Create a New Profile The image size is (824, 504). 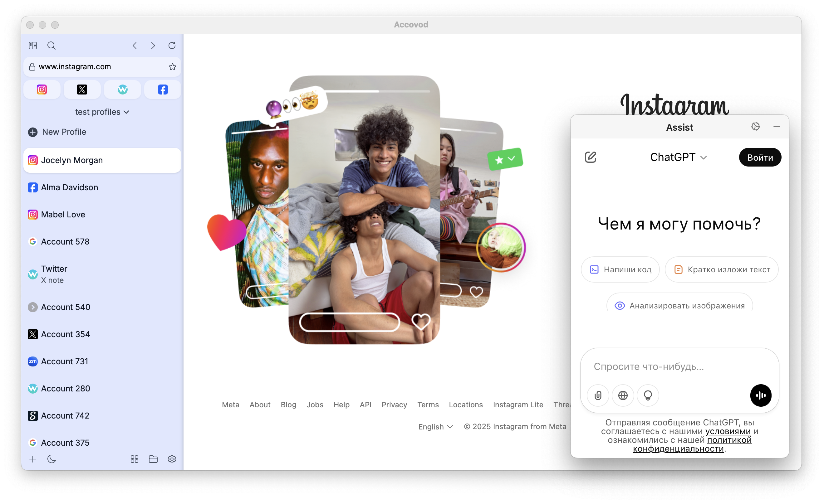pos(57,132)
